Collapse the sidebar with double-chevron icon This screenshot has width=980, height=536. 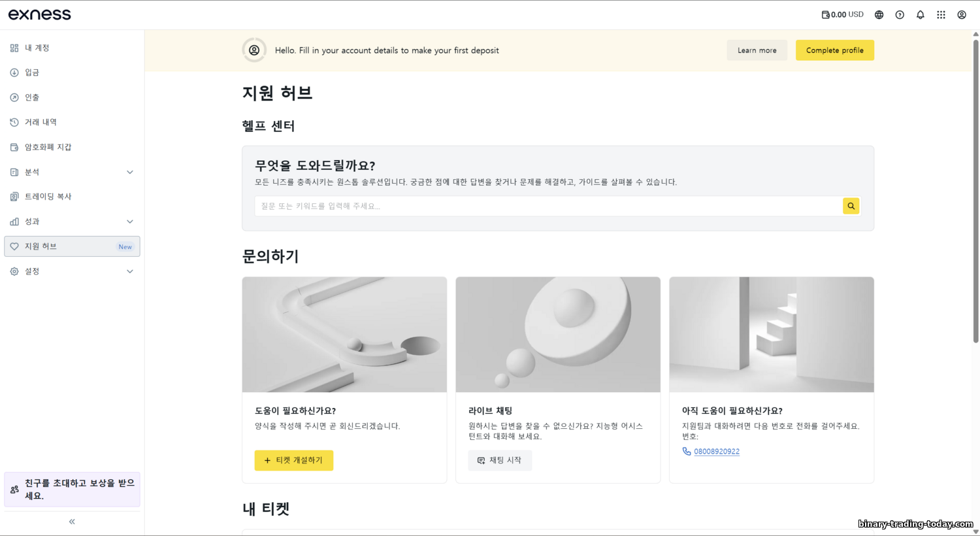pyautogui.click(x=72, y=522)
